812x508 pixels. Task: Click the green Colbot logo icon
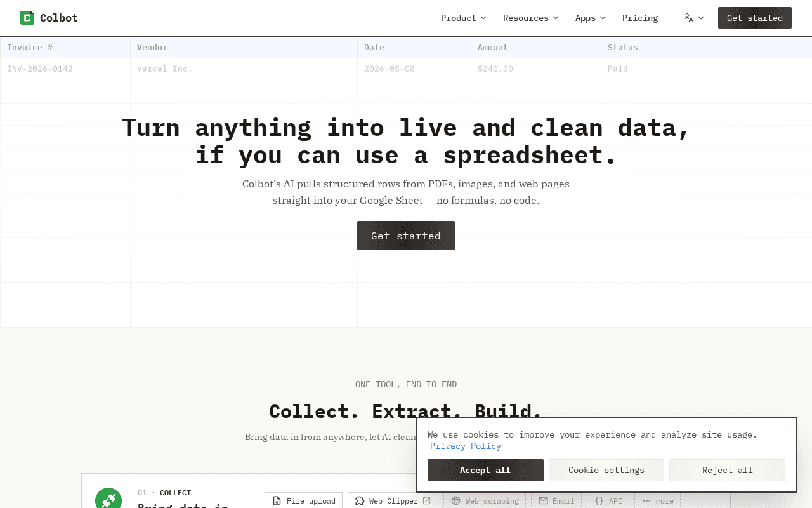pyautogui.click(x=27, y=18)
